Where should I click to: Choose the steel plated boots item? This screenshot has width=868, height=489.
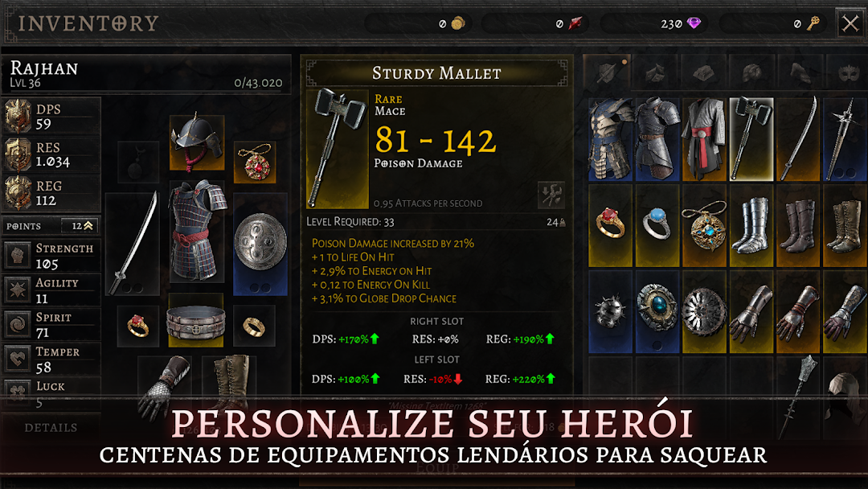point(751,225)
